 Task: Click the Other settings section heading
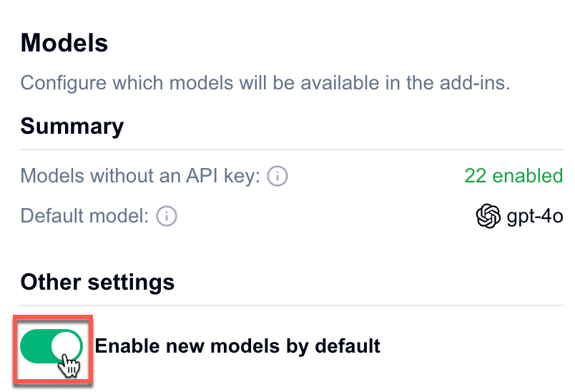pos(97,282)
